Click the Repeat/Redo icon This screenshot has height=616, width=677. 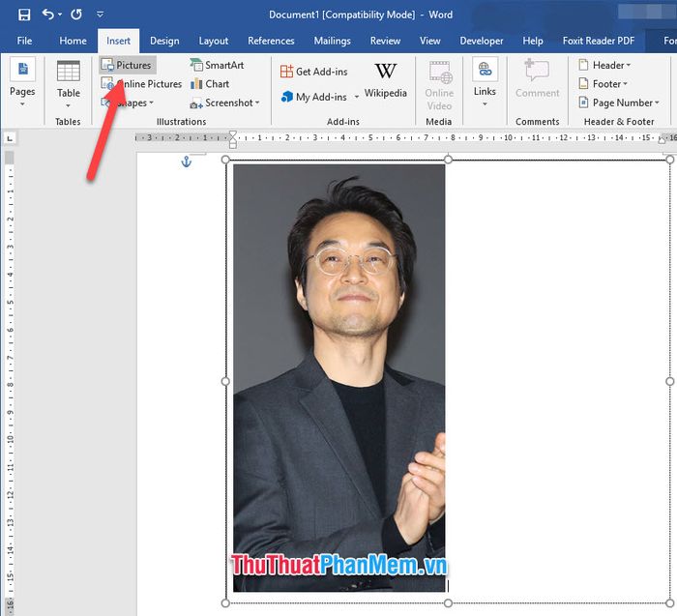[76, 15]
